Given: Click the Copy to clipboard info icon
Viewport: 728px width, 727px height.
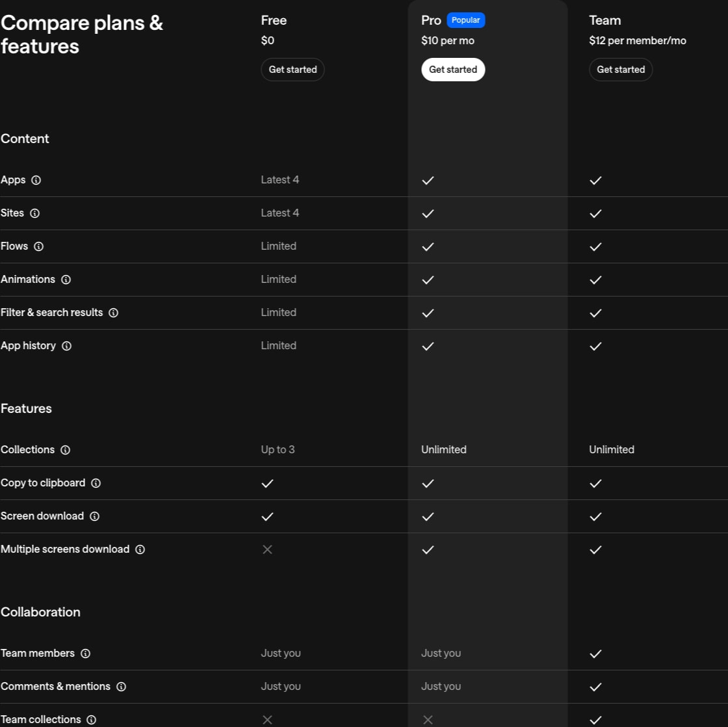Looking at the screenshot, I should coord(96,483).
